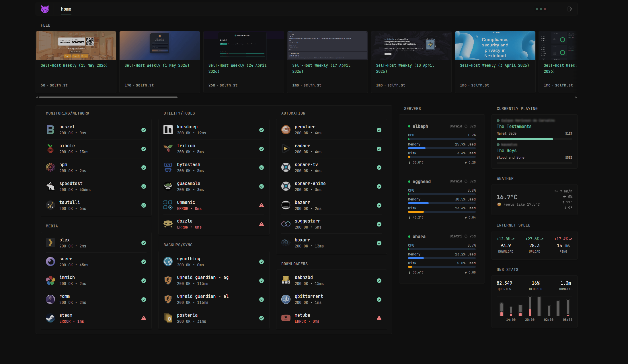Click the sonarr-tv icon
The width and height of the screenshot is (628, 364).
(x=286, y=167)
